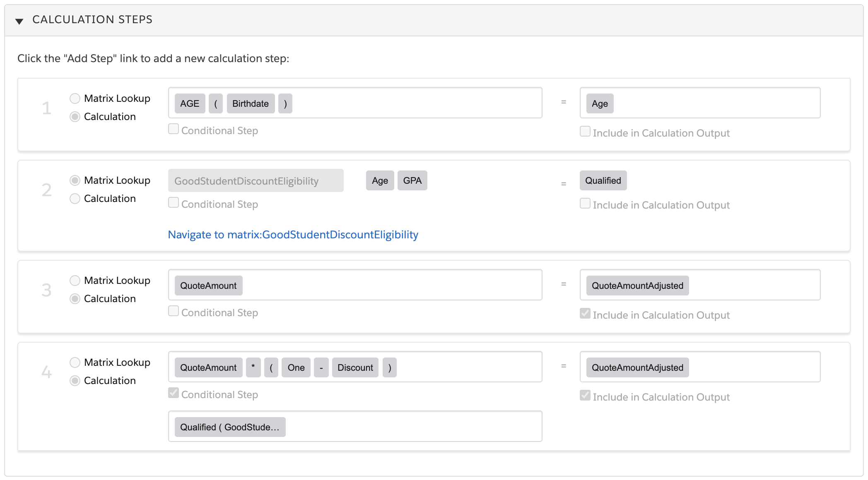Open Navigate to matrix:GoodStudentDiscountEligibility link
The width and height of the screenshot is (868, 480).
coord(293,235)
